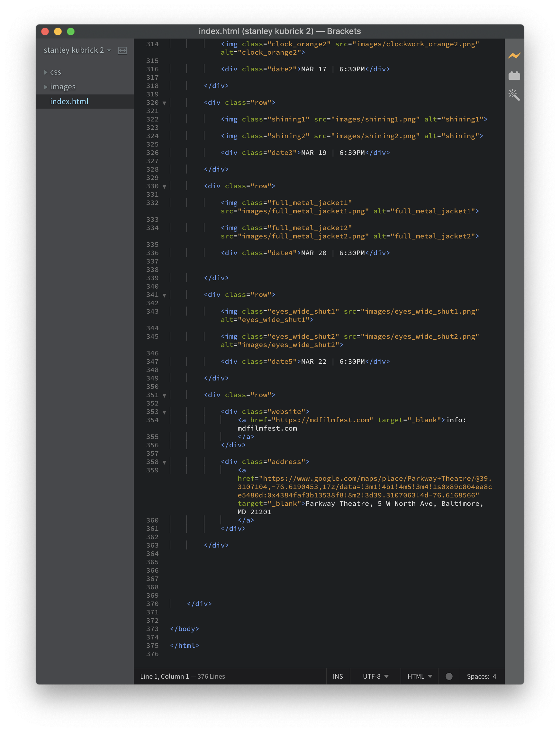The width and height of the screenshot is (560, 732).
Task: Expand the css folder
Action: tap(46, 72)
